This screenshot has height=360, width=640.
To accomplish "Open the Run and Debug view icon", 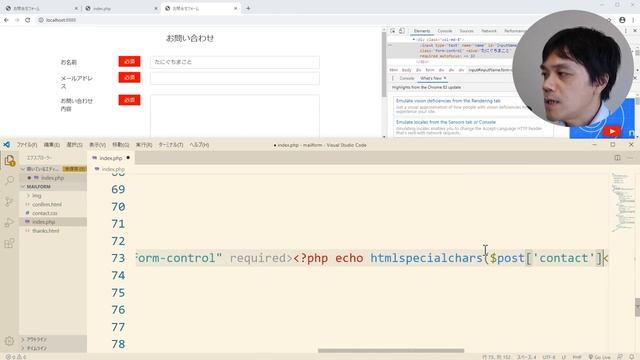I will pos(9,222).
